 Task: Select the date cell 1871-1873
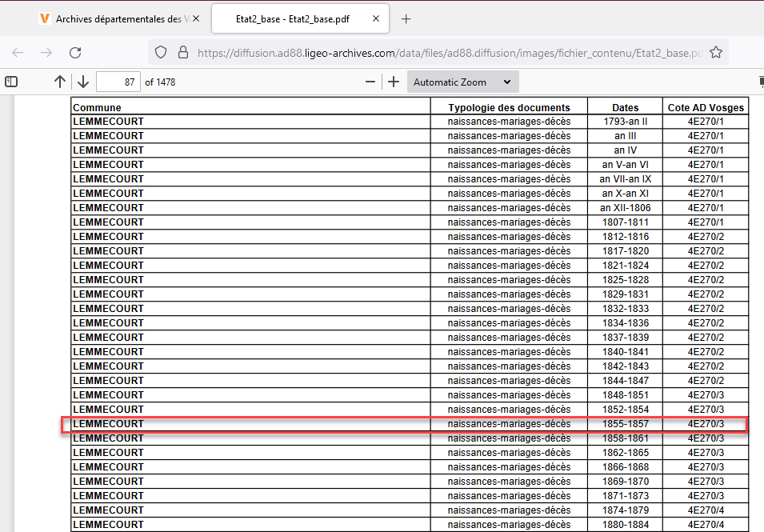coord(625,496)
